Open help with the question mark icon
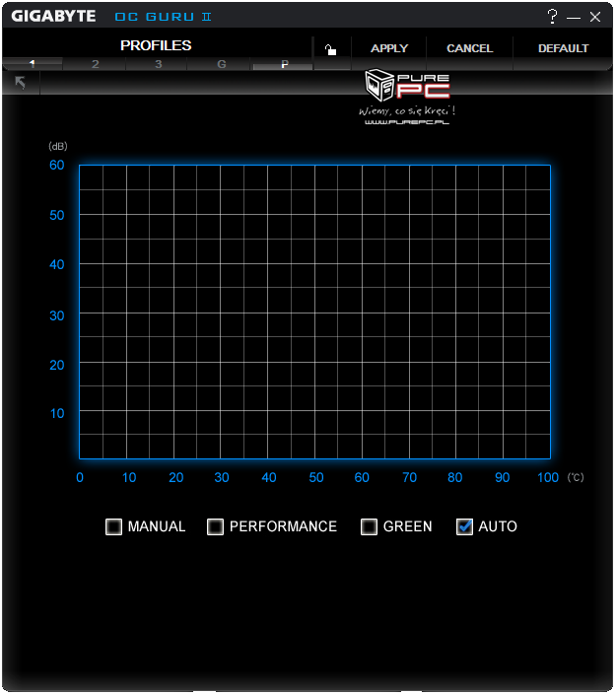Viewport: 616px width, 695px height. pyautogui.click(x=552, y=17)
